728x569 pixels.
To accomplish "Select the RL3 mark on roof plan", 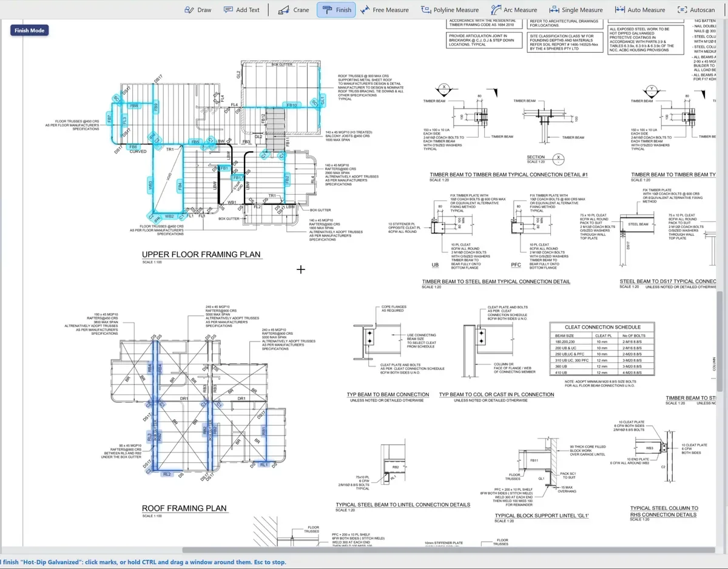I will [x=149, y=436].
